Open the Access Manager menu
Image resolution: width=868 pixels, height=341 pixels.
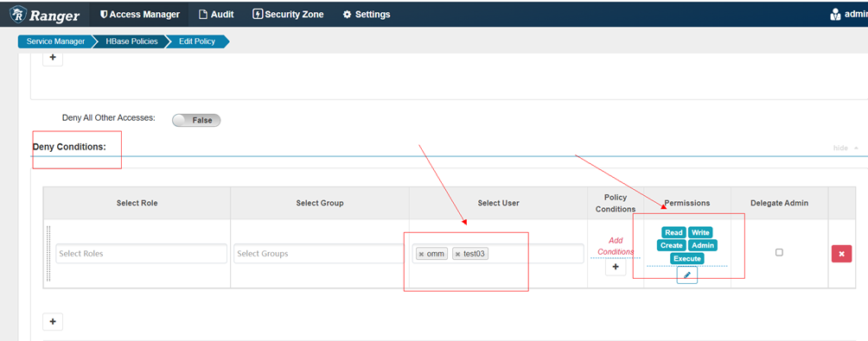click(x=140, y=15)
